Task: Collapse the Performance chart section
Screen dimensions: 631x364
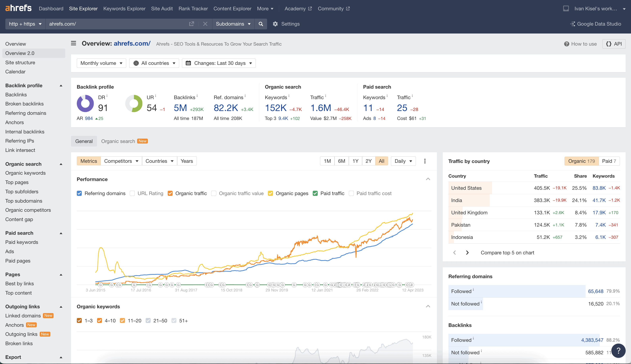Action: tap(428, 179)
